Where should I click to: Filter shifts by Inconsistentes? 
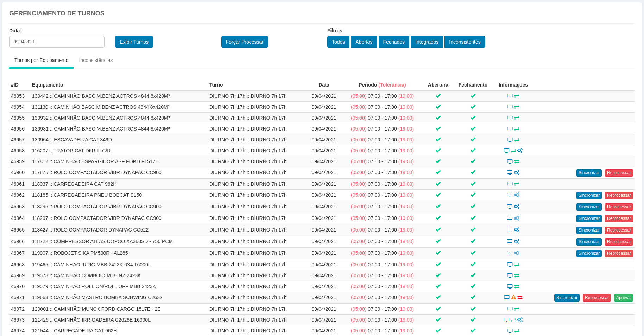coord(465,42)
